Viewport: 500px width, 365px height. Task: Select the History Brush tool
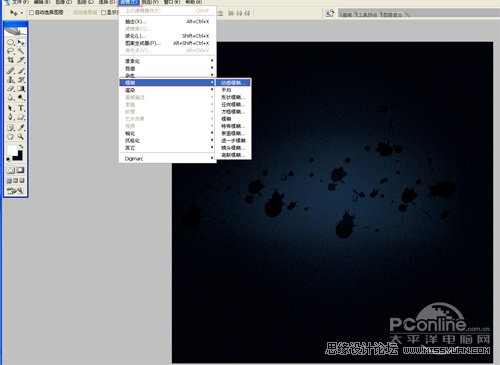21,80
